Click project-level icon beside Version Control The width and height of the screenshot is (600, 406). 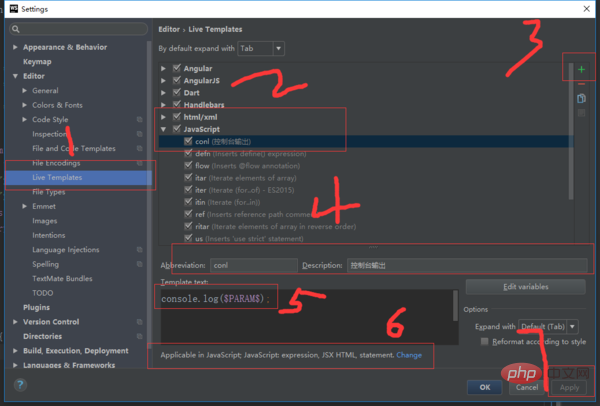pyautogui.click(x=140, y=322)
